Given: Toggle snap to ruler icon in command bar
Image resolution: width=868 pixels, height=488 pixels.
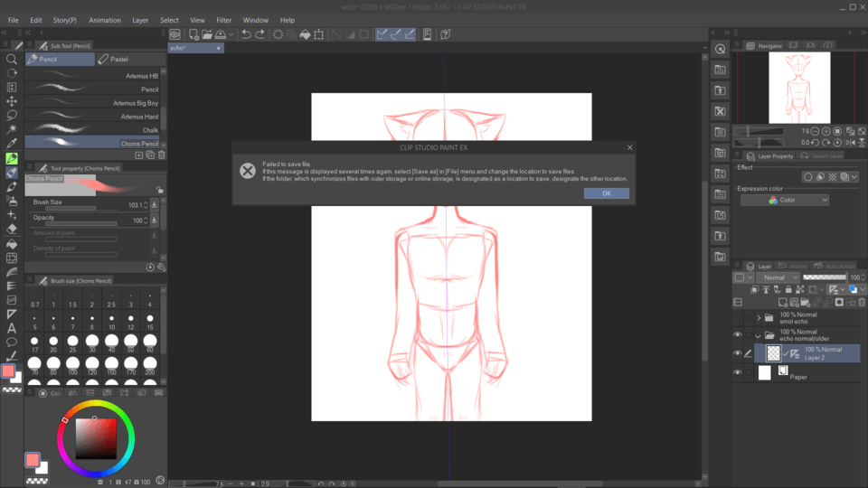Looking at the screenshot, I should click(382, 34).
